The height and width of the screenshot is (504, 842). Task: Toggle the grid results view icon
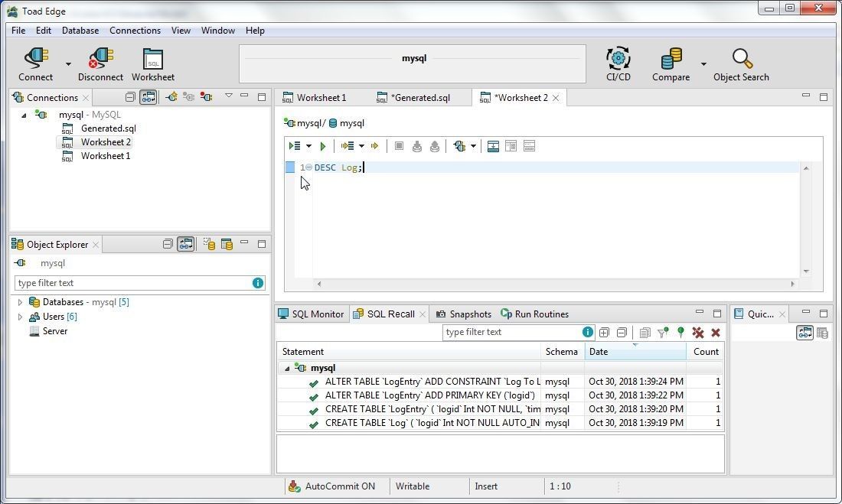click(511, 146)
